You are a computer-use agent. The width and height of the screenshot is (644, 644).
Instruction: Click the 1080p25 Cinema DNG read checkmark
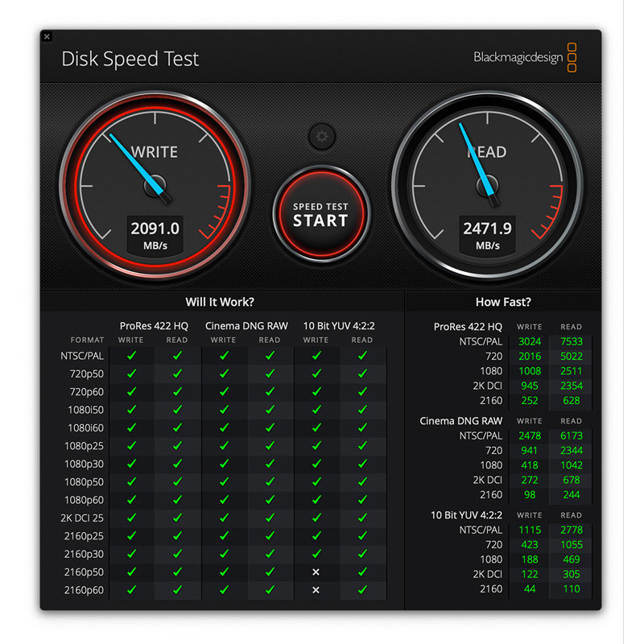(x=269, y=446)
